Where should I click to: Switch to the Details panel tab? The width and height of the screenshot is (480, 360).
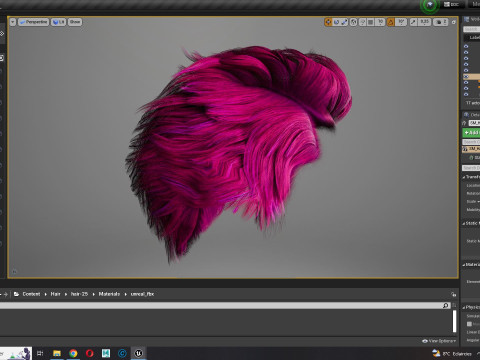[x=472, y=115]
